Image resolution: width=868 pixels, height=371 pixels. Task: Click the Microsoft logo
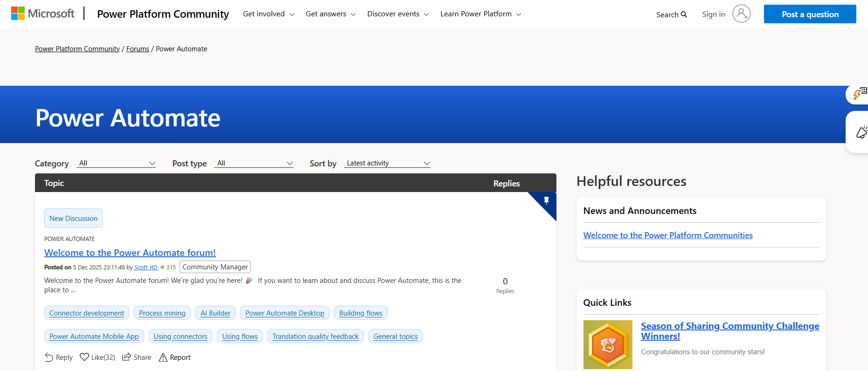tap(42, 14)
